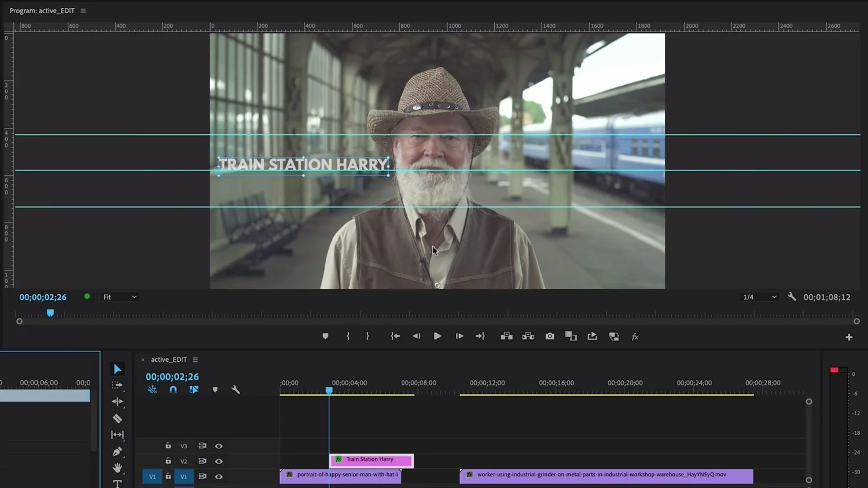Viewport: 868px width, 488px height.
Task: Select the Pen tool
Action: click(117, 451)
